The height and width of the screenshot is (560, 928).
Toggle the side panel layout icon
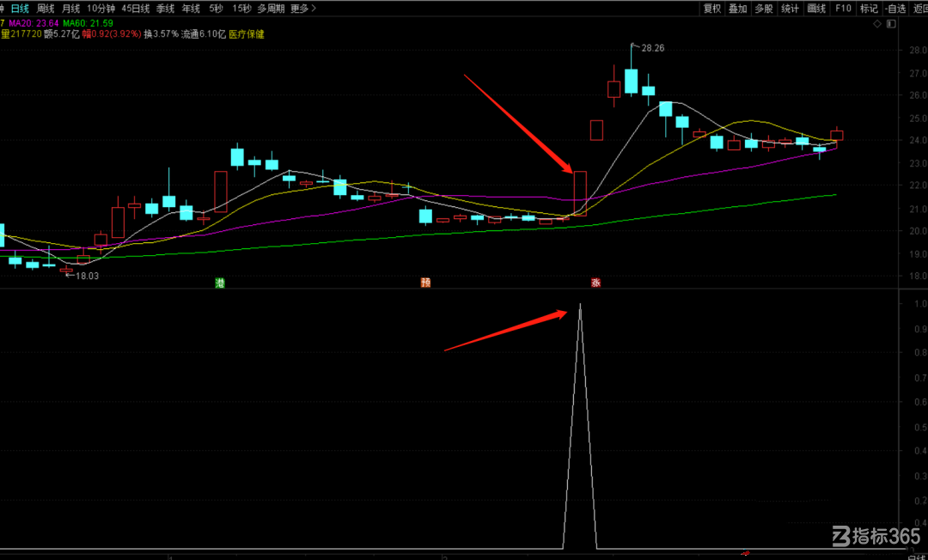[891, 24]
